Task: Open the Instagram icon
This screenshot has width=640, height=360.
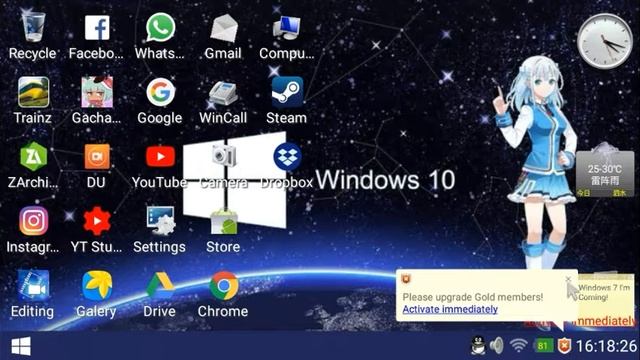Action: pyautogui.click(x=33, y=221)
